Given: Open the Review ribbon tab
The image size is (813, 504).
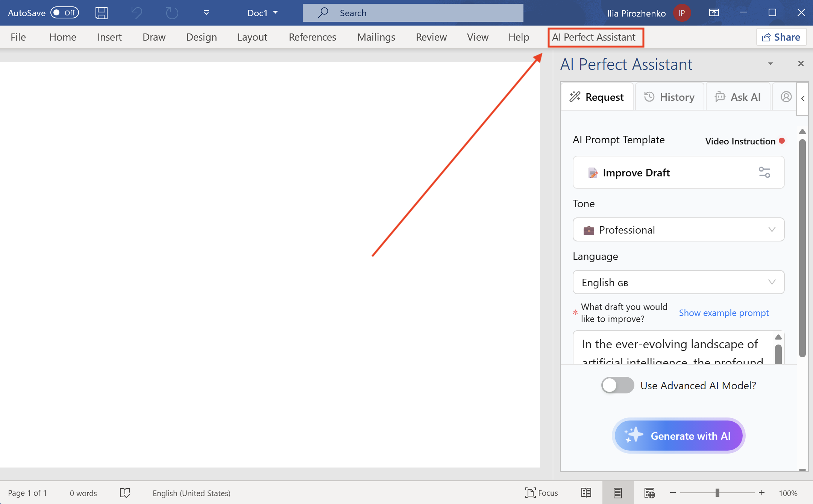Looking at the screenshot, I should tap(431, 37).
